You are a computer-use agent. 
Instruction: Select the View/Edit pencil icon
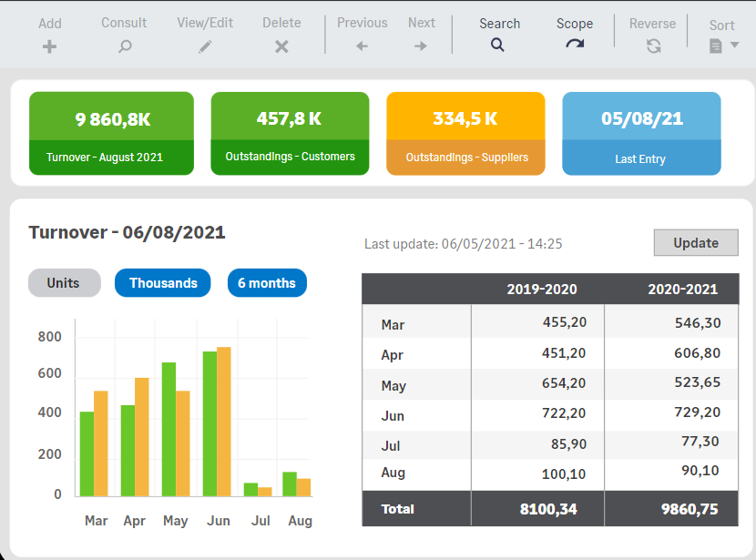pyautogui.click(x=205, y=46)
